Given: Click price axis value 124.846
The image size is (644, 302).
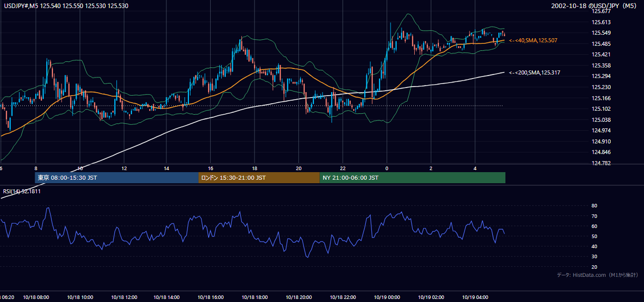Looking at the screenshot, I should [x=601, y=152].
